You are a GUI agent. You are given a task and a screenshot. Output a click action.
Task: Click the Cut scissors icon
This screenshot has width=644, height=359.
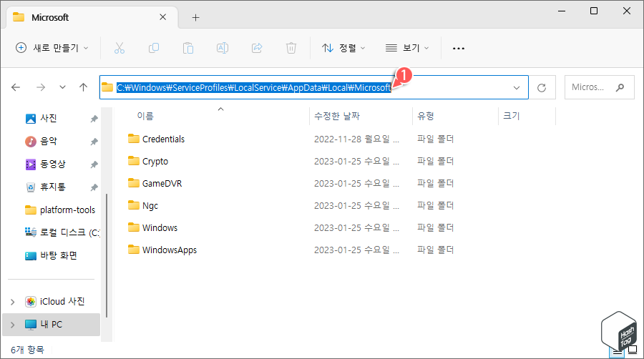coord(119,48)
